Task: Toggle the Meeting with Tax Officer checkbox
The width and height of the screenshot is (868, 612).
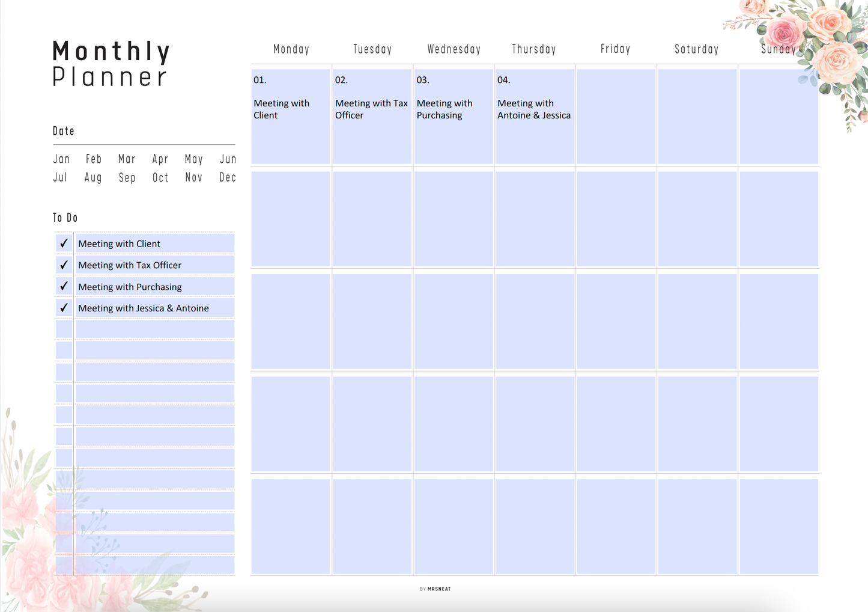Action: click(64, 265)
